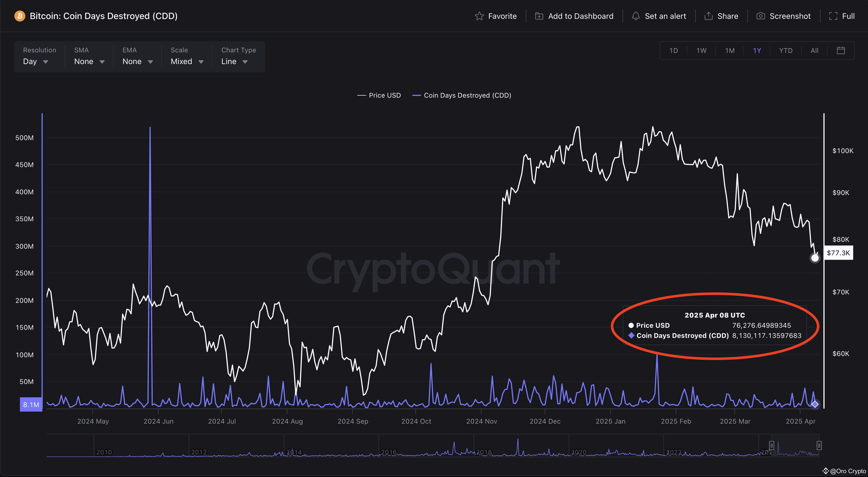
Task: Click the Screenshot camera icon
Action: coord(760,16)
